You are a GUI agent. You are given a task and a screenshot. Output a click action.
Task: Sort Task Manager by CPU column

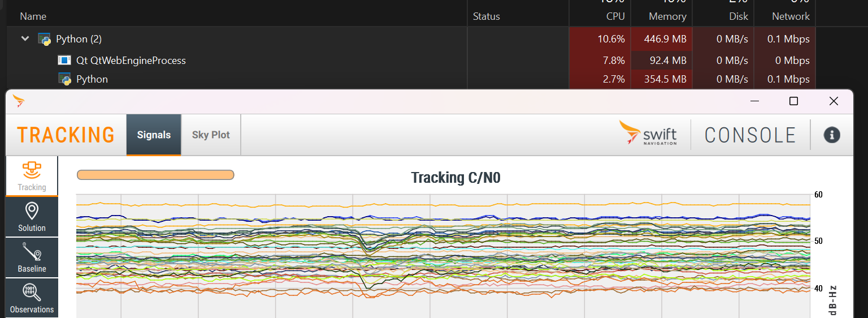(615, 16)
